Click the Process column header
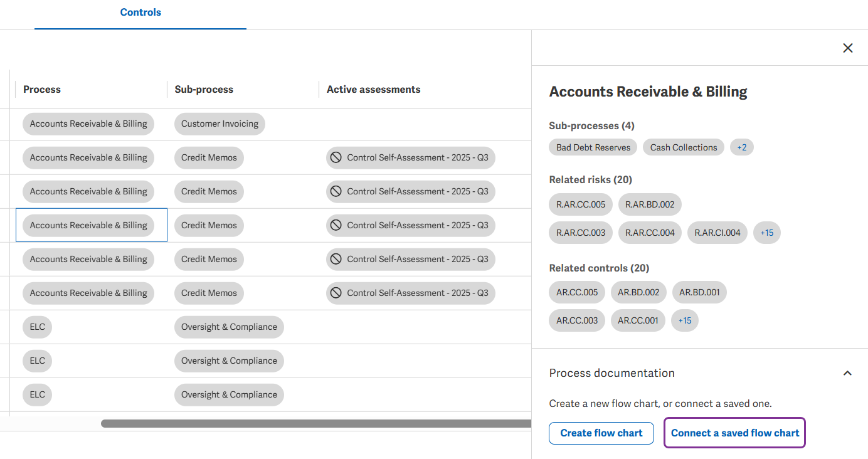868x459 pixels. [x=42, y=90]
